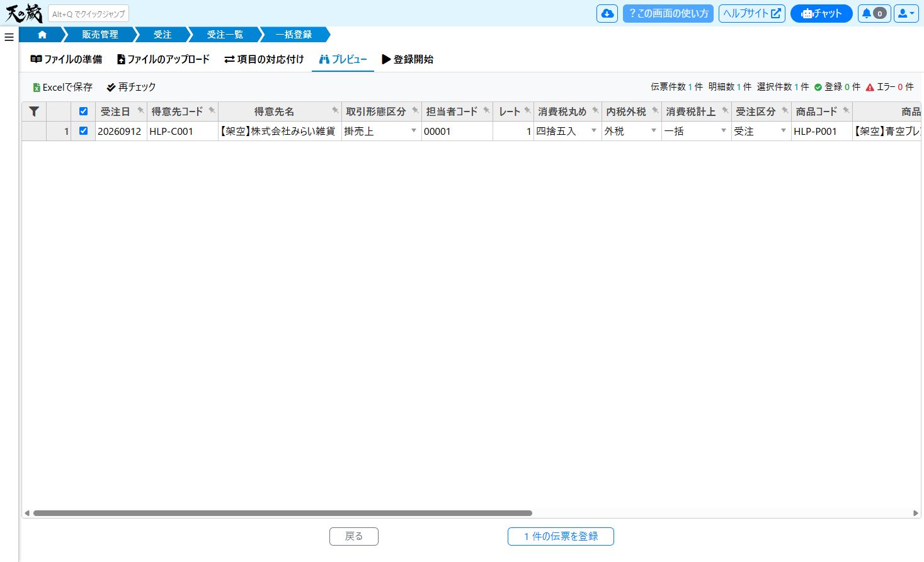Image resolution: width=924 pixels, height=562 pixels.
Task: Uncheck row 1 checkbox
Action: tap(83, 131)
